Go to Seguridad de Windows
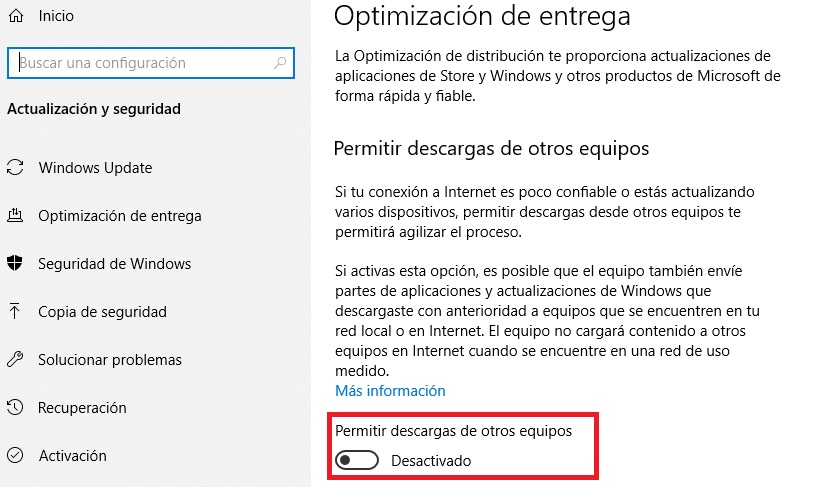Image resolution: width=838 pixels, height=487 pixels. pyautogui.click(x=114, y=264)
